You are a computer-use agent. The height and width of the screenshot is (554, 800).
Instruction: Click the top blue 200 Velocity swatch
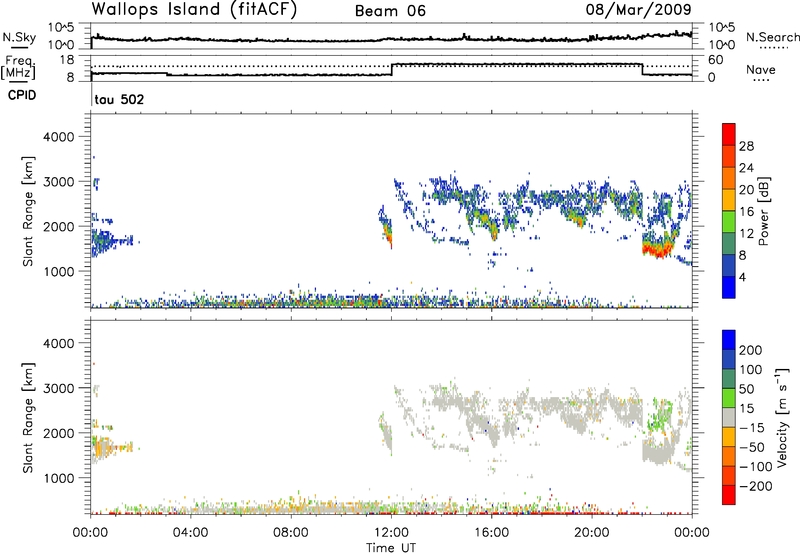729,340
